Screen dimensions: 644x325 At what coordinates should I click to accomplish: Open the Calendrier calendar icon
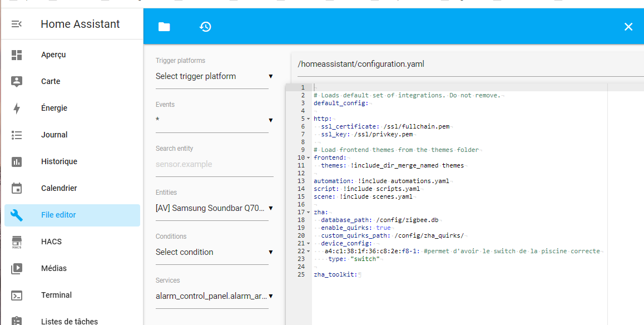[x=17, y=188]
